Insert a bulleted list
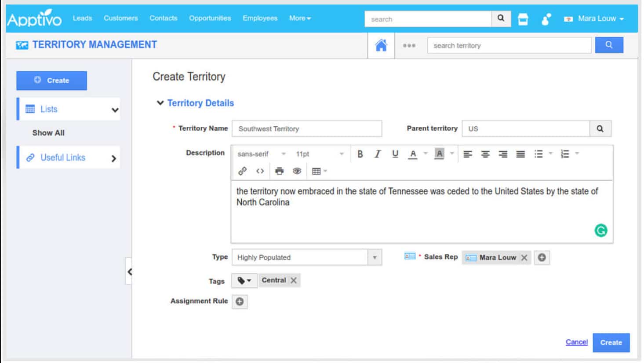Image resolution: width=644 pixels, height=363 pixels. coord(538,154)
